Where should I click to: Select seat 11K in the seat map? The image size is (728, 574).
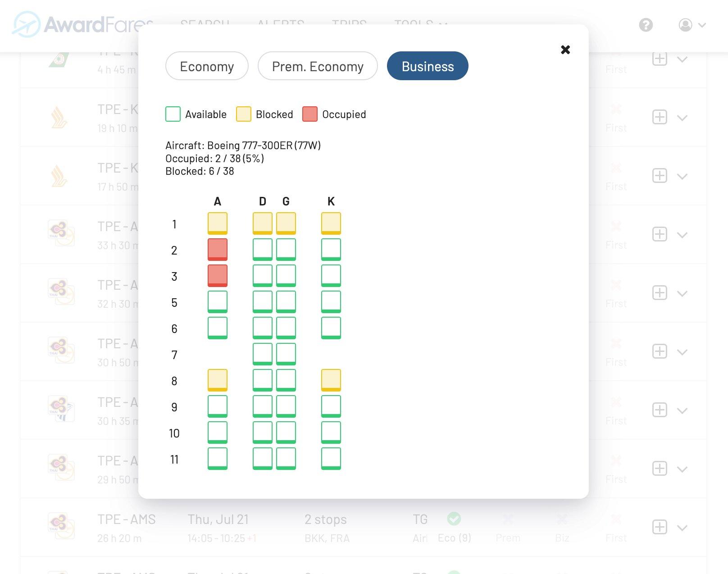(331, 458)
